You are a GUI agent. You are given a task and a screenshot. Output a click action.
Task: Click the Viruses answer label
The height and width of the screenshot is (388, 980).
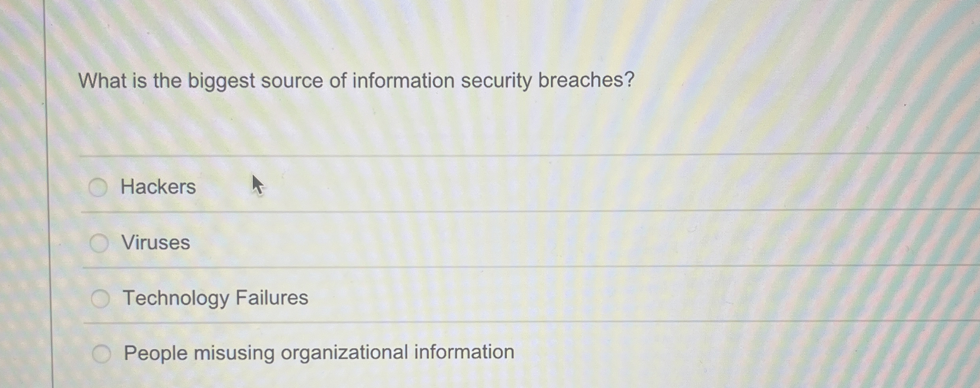[155, 243]
